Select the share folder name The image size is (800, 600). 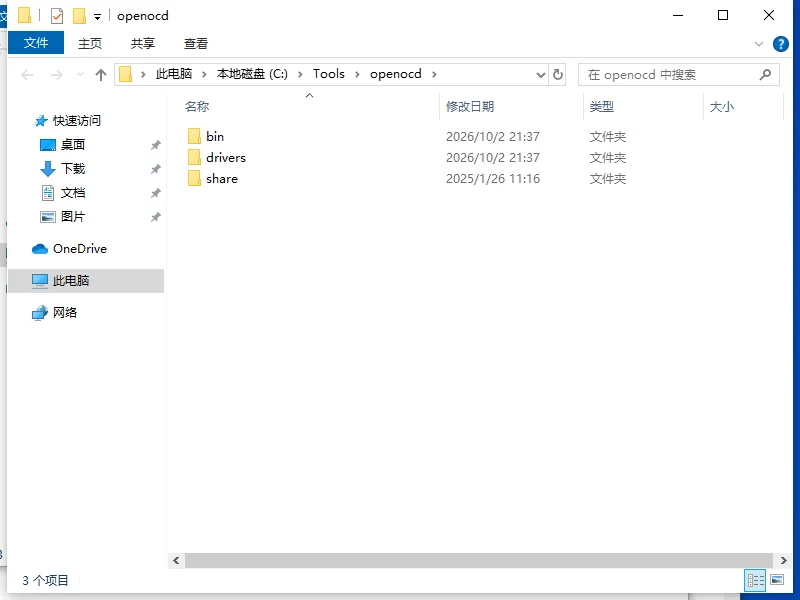coord(222,178)
